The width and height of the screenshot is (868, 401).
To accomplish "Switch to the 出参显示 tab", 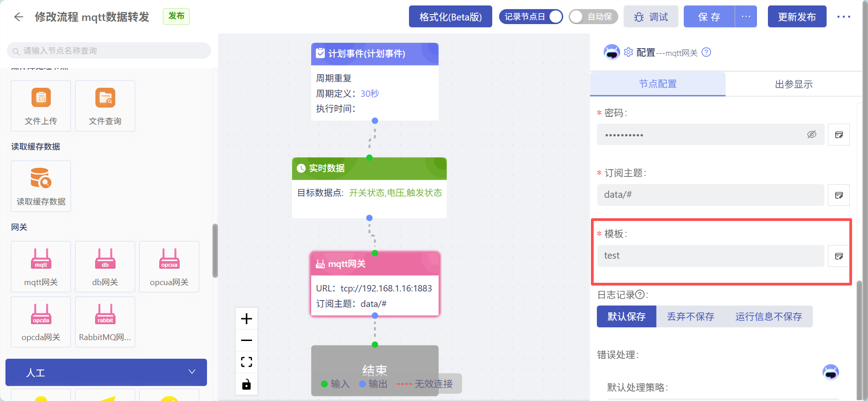I will pyautogui.click(x=794, y=84).
